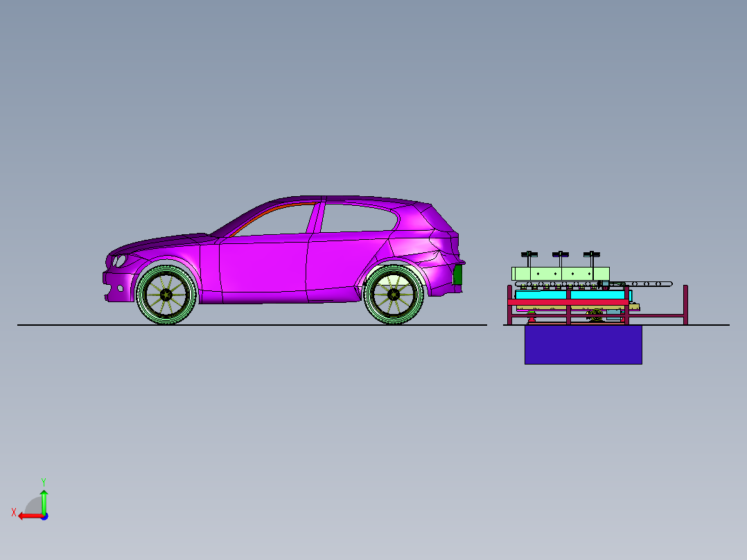
Task: Select the magenta car body door panel
Action: tap(263, 267)
